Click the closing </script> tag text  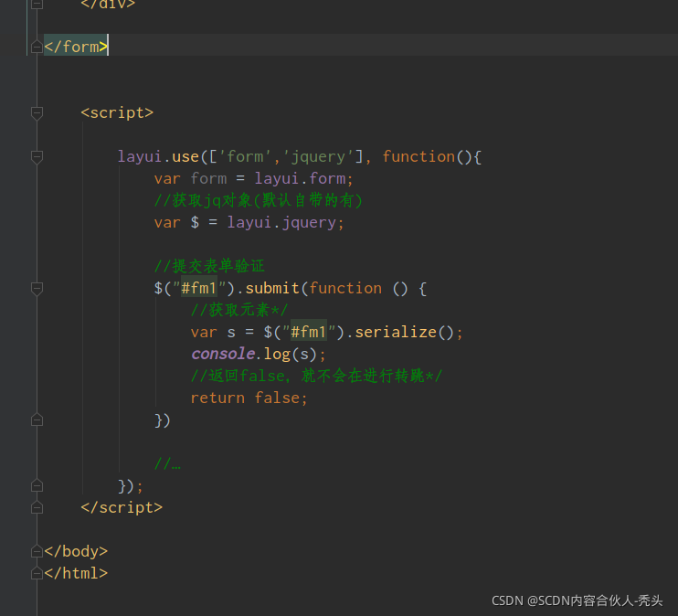[x=122, y=507]
